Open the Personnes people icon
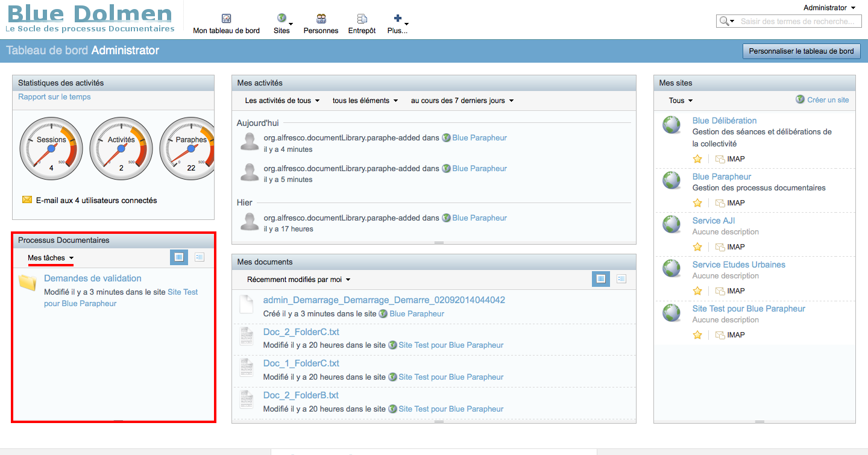868x455 pixels. pos(321,19)
